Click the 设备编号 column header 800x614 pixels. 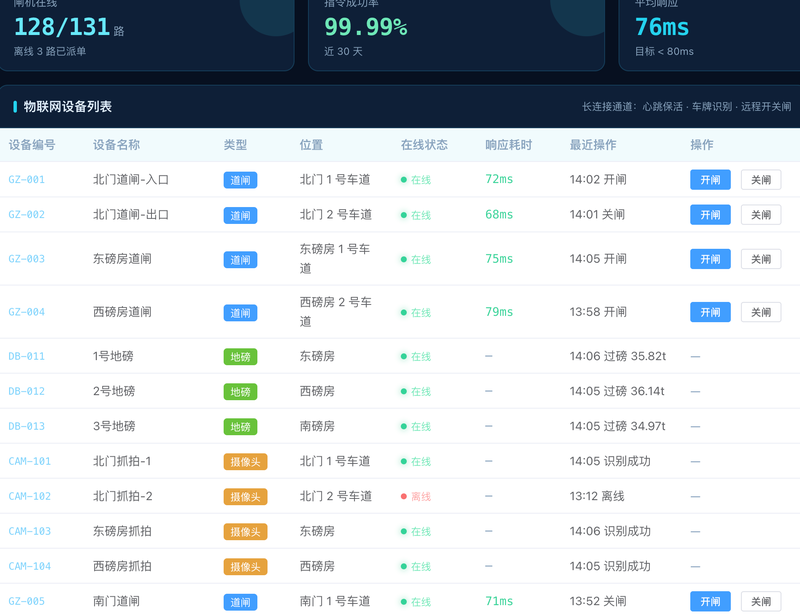coord(32,145)
